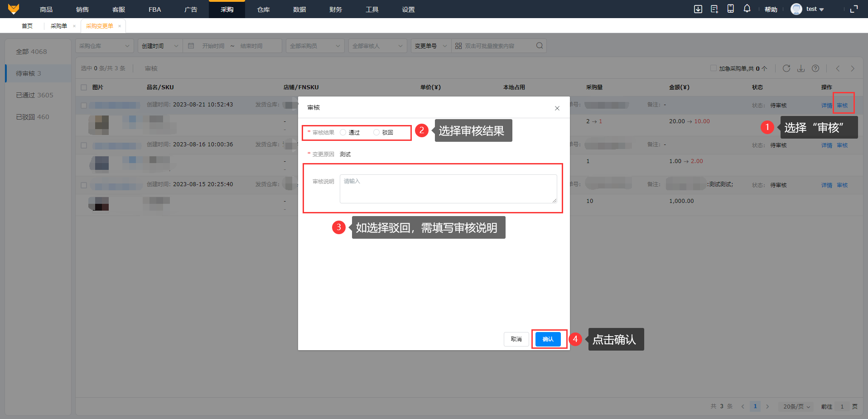Image resolution: width=868 pixels, height=419 pixels.
Task: Open 详情 for the 2023-08-15 row
Action: point(827,185)
